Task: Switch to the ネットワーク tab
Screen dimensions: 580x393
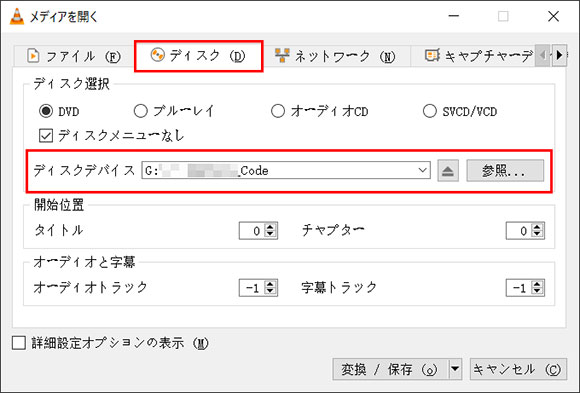Action: pos(336,57)
